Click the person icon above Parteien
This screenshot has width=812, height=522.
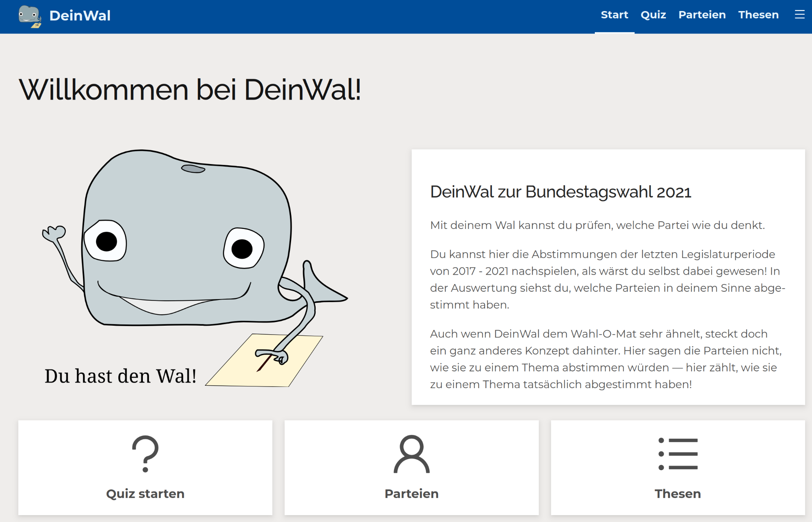click(x=412, y=454)
